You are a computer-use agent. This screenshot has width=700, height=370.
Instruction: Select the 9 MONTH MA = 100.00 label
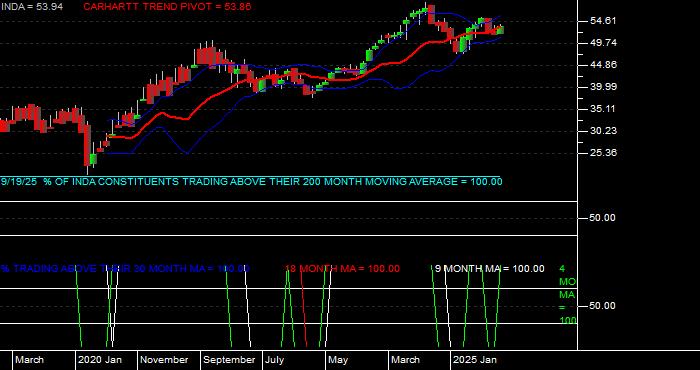click(x=490, y=269)
